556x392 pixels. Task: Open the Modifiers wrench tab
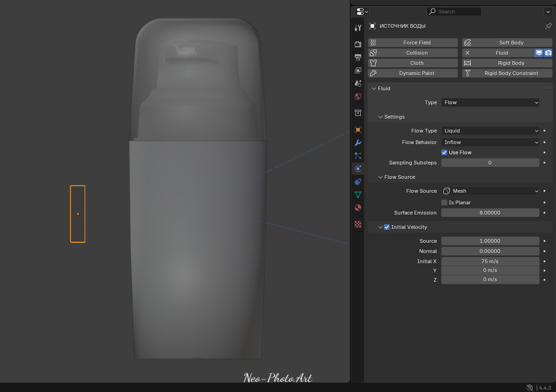(358, 143)
